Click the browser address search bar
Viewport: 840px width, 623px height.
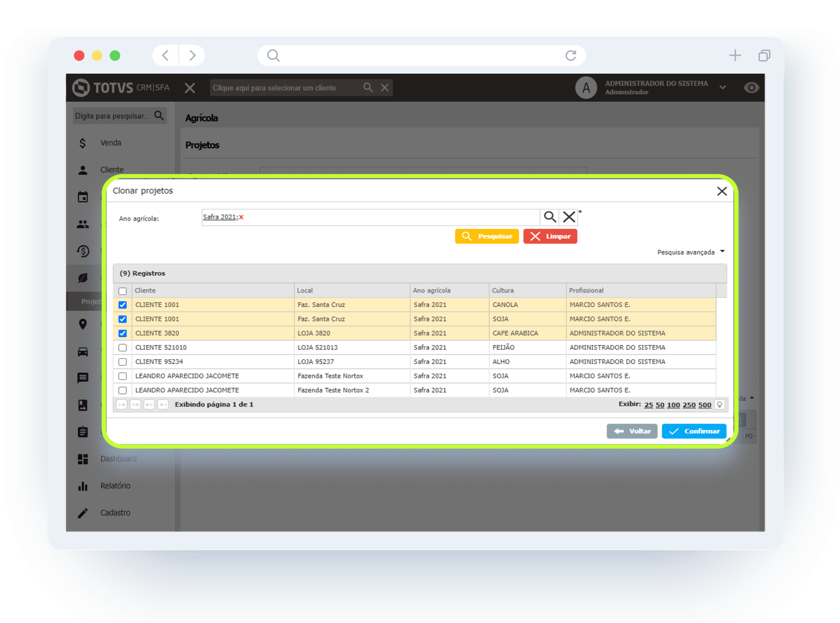(x=422, y=55)
